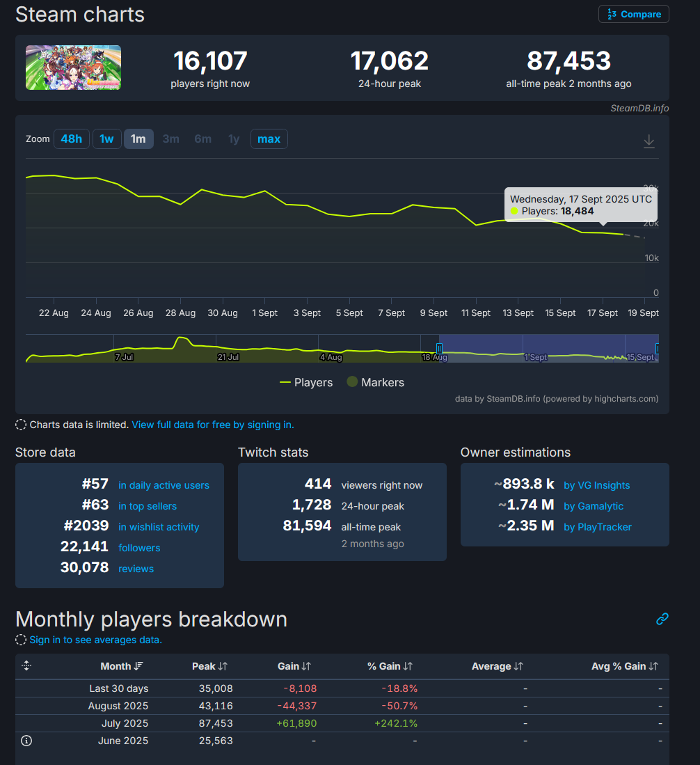Image resolution: width=700 pixels, height=765 pixels.
Task: Click the 'June 2025' row label
Action: pyautogui.click(x=123, y=741)
